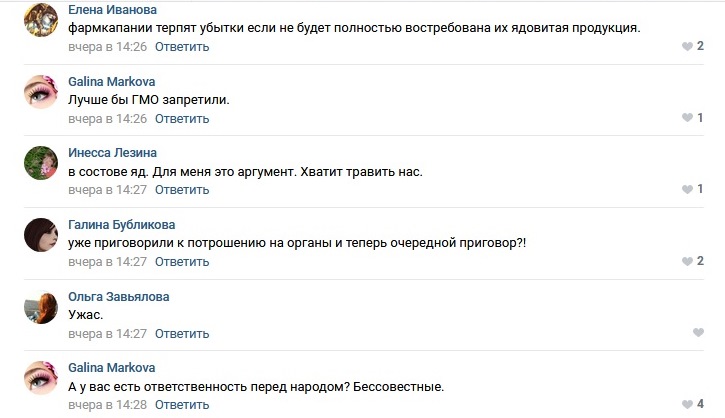Screen dimensions: 725x418
Task: Open Инесса Лезина's avatar picture
Action: 41,163
